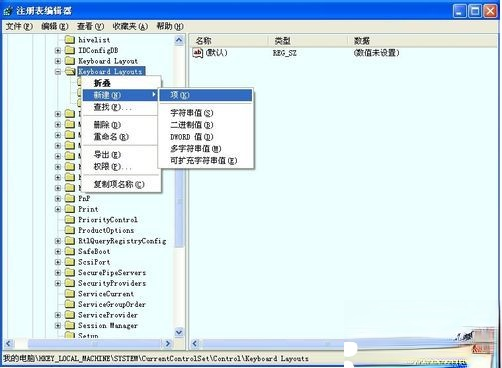
Task: Click the value pane scroll left arrow
Action: click(x=195, y=343)
